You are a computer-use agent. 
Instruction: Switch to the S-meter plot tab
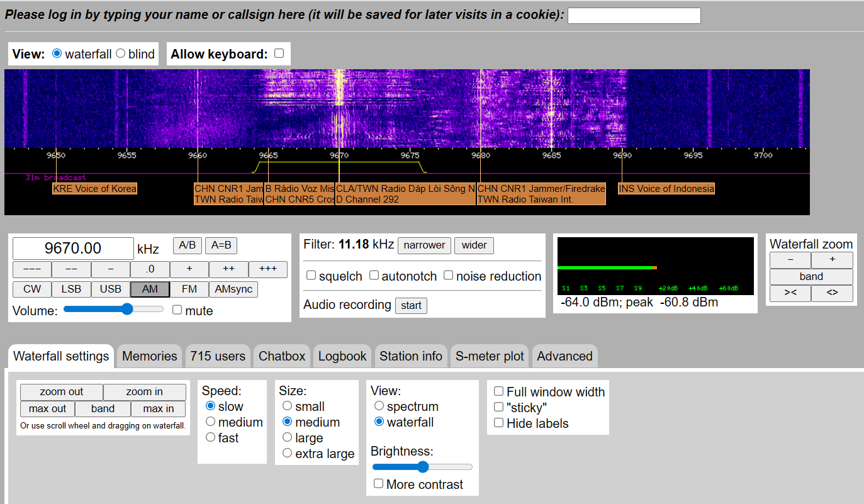tap(490, 356)
